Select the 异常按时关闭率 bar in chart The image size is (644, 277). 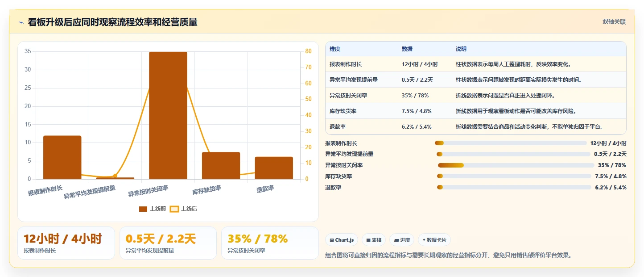168,115
